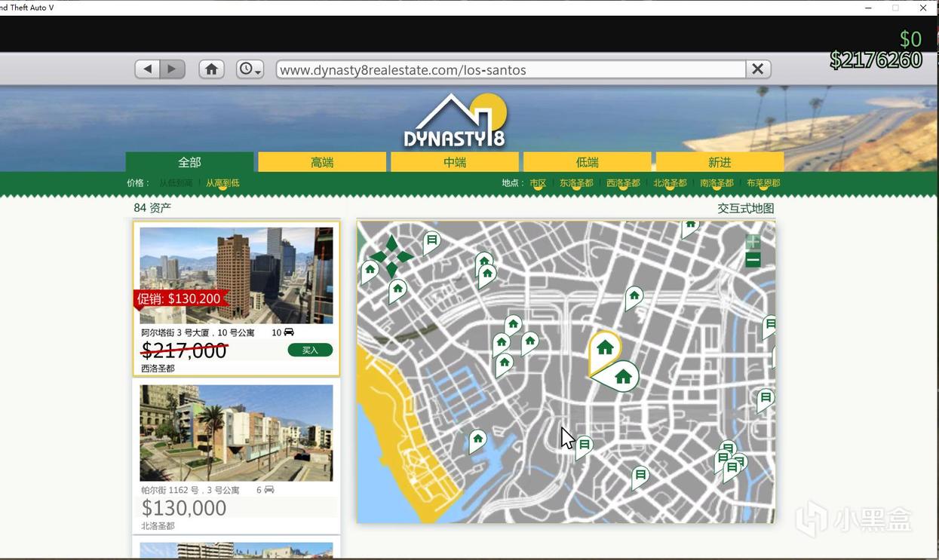Viewport: 939px width, 560px height.
Task: Sort prices 从低到高 (low to high)
Action: click(176, 183)
